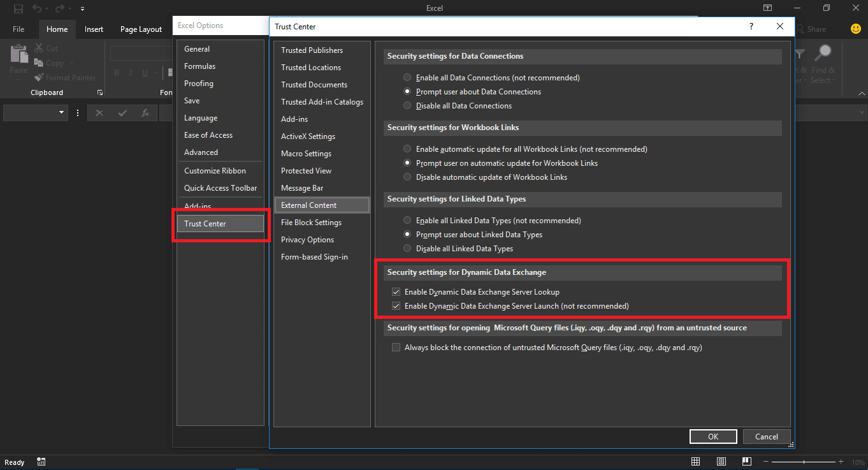
Task: Open the Underline style dropdown arrow
Action: pos(156,73)
